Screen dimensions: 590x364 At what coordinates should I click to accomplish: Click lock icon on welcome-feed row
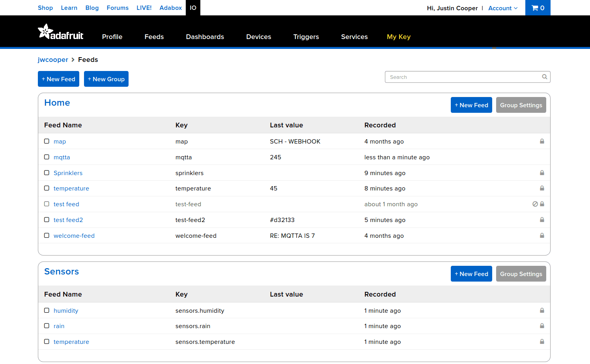pos(542,235)
